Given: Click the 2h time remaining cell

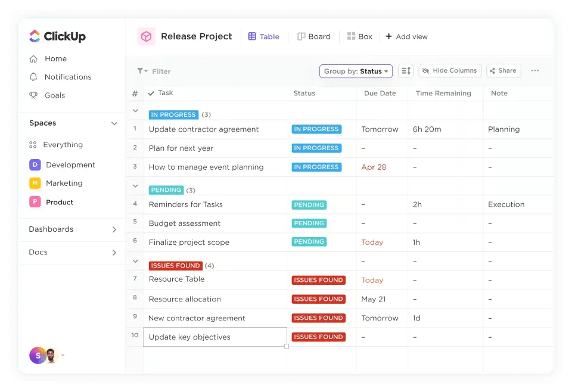Looking at the screenshot, I should 417,204.
